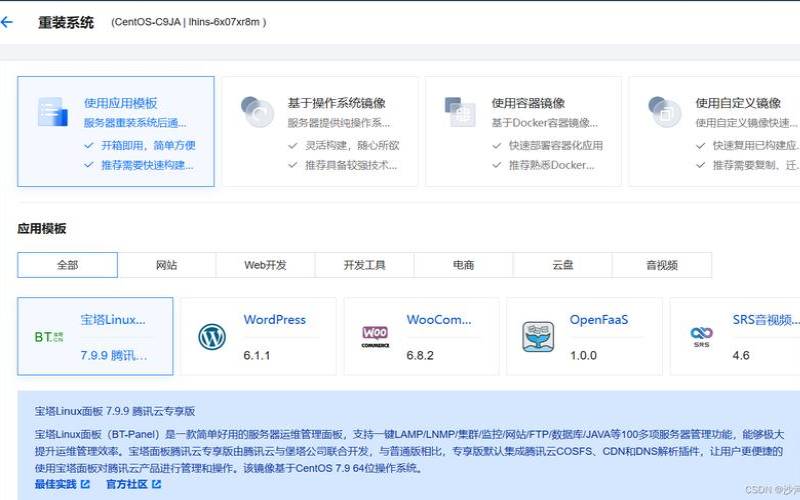Open the Web开发 category tab
The image size is (800, 500).
click(x=265, y=265)
